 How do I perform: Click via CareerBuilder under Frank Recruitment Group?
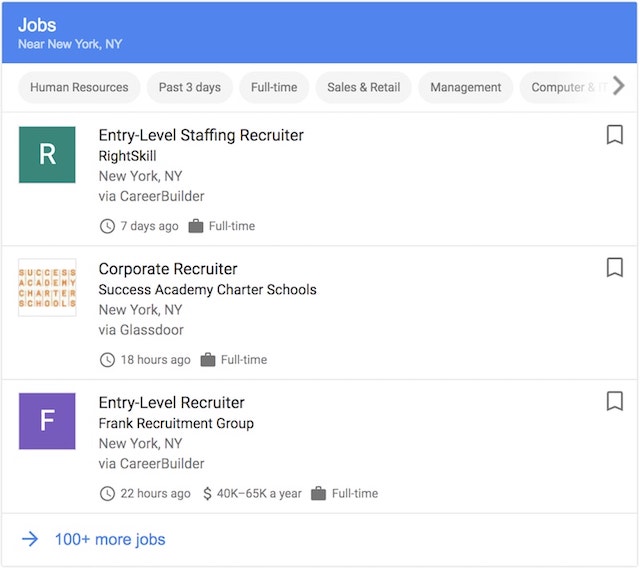click(x=151, y=464)
